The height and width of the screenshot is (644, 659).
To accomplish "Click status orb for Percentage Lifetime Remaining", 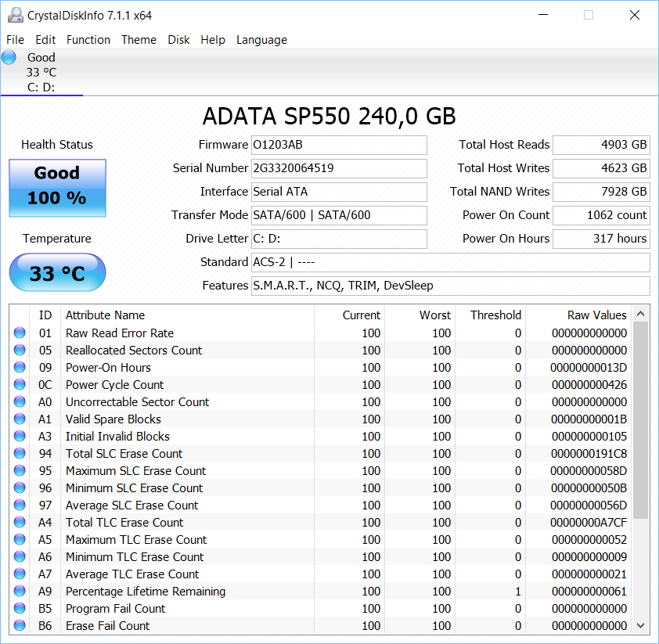I will click(20, 592).
